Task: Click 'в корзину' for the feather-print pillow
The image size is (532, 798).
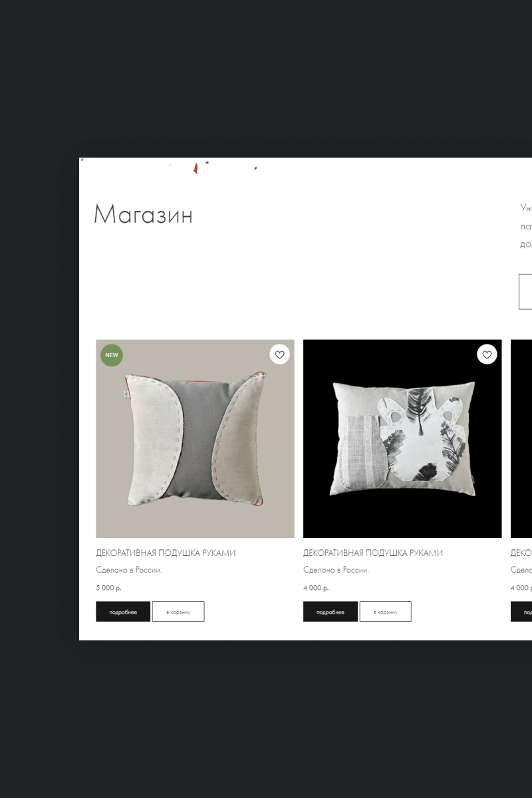Action: (x=386, y=612)
